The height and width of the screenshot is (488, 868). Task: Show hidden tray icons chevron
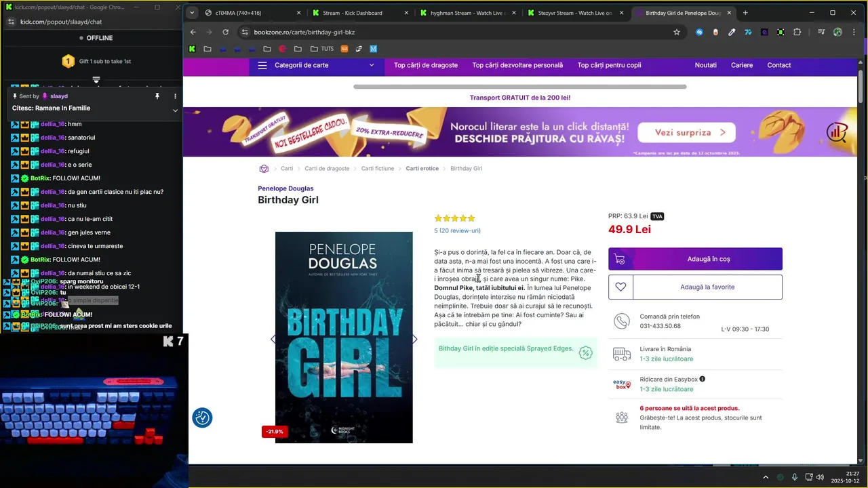point(766,477)
